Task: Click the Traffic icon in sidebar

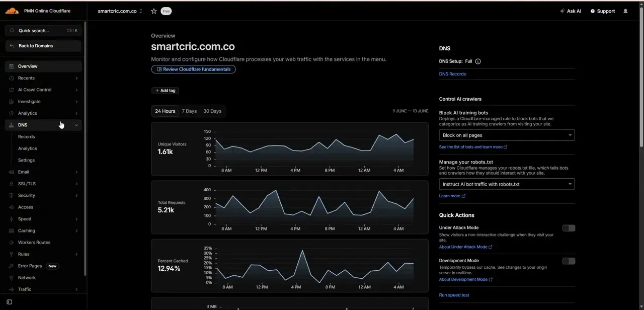Action: pyautogui.click(x=12, y=289)
